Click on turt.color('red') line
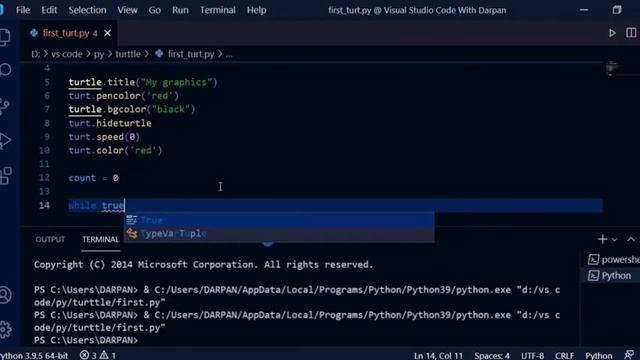This screenshot has width=640, height=360. coord(116,151)
